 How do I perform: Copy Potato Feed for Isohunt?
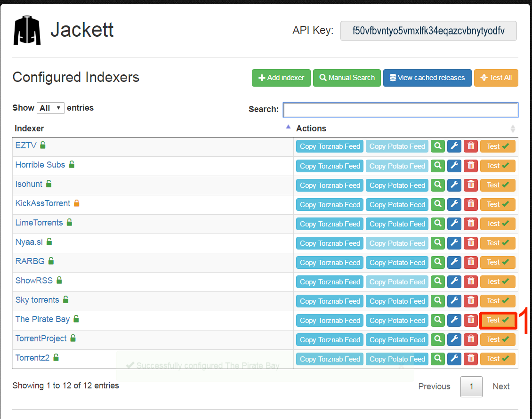click(397, 185)
